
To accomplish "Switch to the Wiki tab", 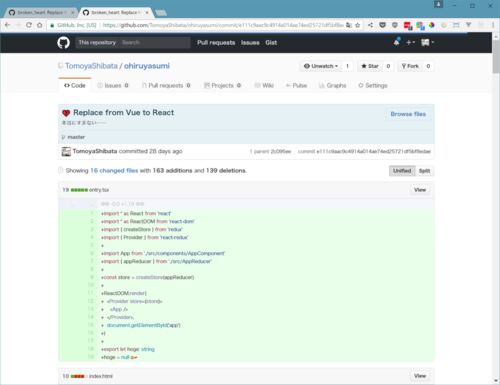I will (x=264, y=85).
